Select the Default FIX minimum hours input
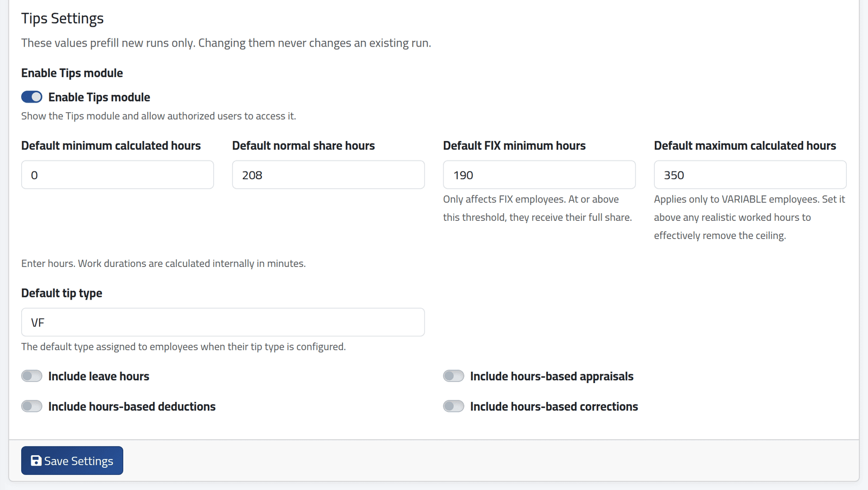The image size is (868, 490). tap(539, 175)
